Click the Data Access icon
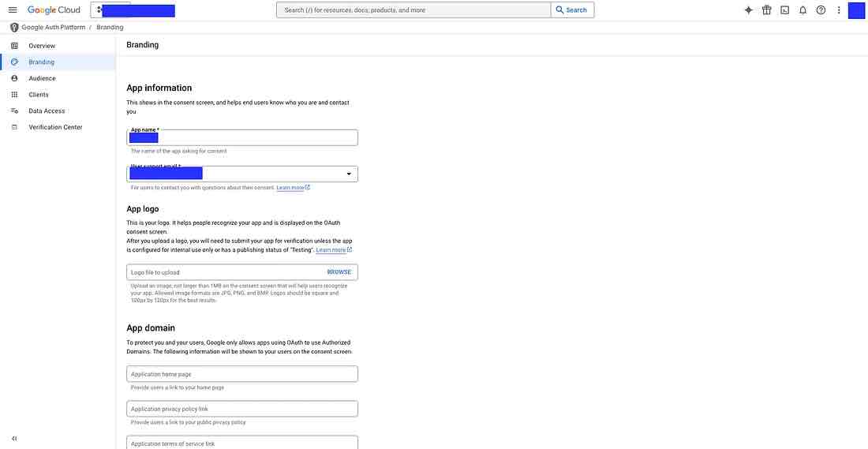Viewport: 868px width, 449px height. click(14, 110)
